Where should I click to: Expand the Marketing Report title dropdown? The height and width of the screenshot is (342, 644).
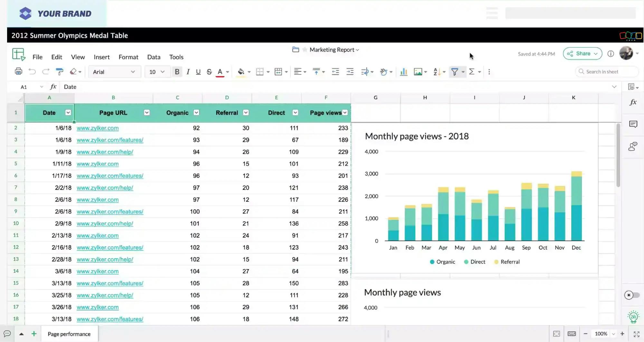[357, 50]
